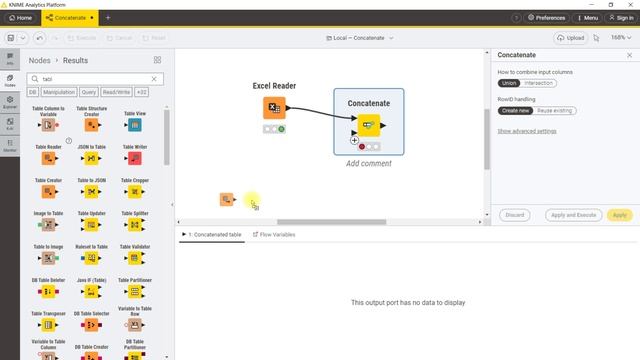Open the save options dropdown arrow
The height and width of the screenshot is (360, 640).
pos(23,38)
